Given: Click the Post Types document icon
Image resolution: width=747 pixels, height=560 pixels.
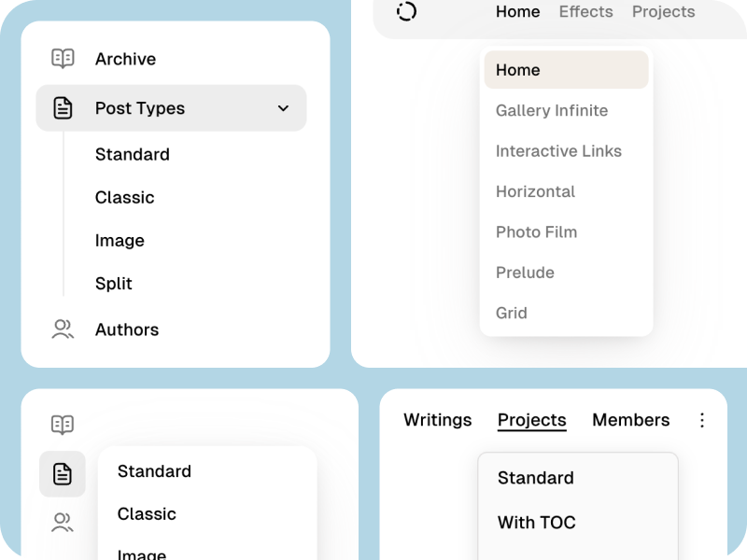Looking at the screenshot, I should tap(63, 108).
